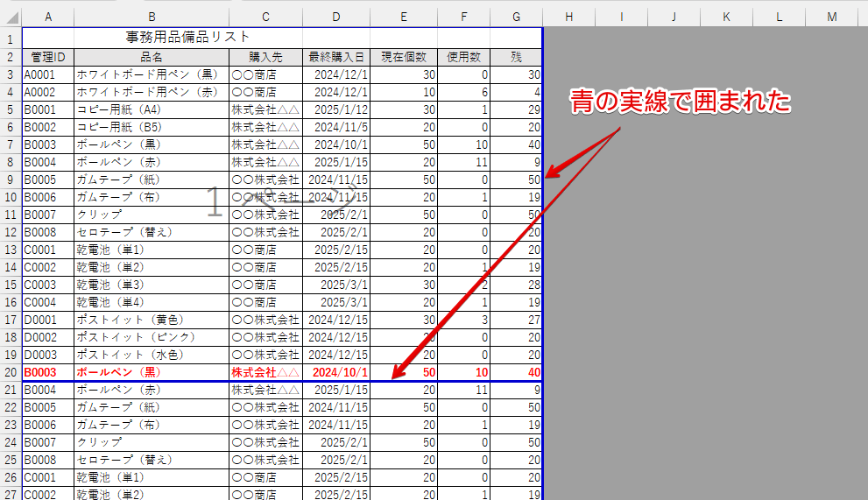Click cell containing D0002

tap(48, 337)
